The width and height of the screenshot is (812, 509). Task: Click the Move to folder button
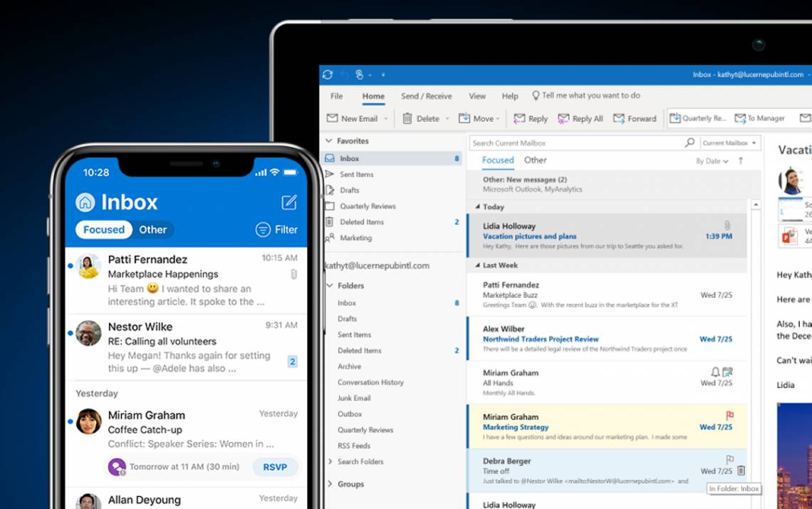click(476, 118)
